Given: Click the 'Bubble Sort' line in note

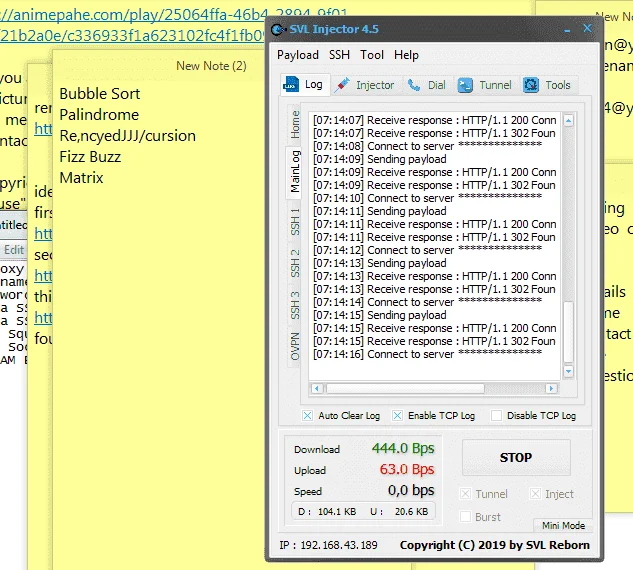Looking at the screenshot, I should click(x=99, y=94).
